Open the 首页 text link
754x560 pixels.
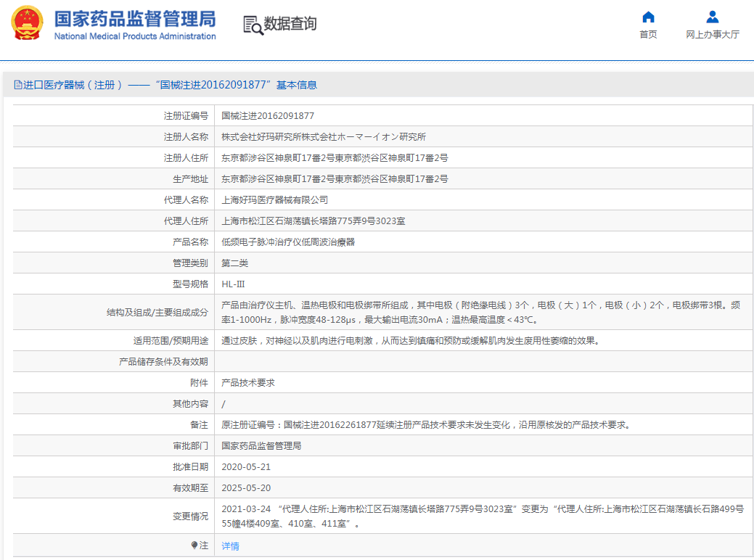(x=648, y=35)
